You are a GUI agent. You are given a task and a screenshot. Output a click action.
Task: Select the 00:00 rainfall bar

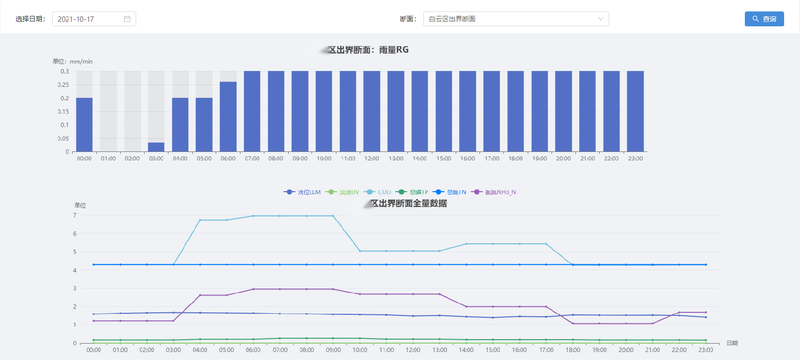(84, 124)
